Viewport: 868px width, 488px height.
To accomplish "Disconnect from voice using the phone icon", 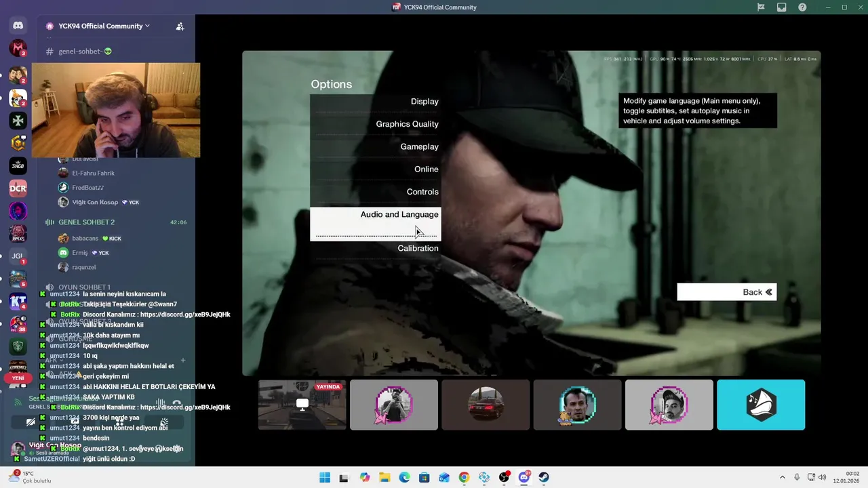I will [x=177, y=403].
